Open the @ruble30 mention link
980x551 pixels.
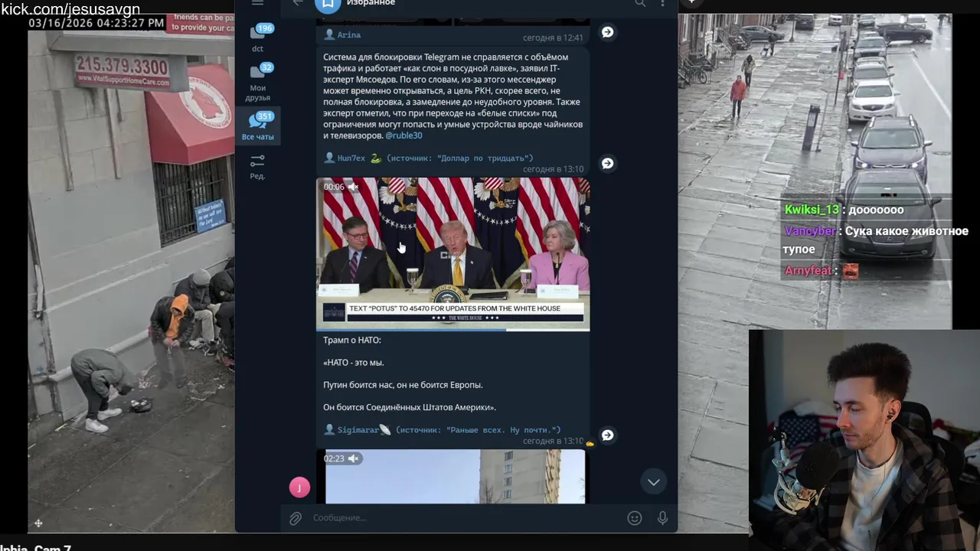click(x=403, y=135)
